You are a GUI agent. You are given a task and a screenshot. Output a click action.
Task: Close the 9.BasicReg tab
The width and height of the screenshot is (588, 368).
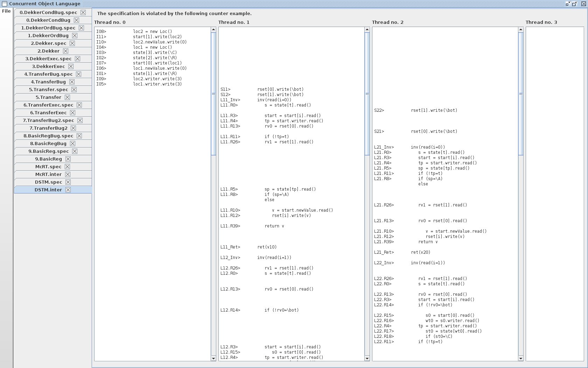(68, 159)
